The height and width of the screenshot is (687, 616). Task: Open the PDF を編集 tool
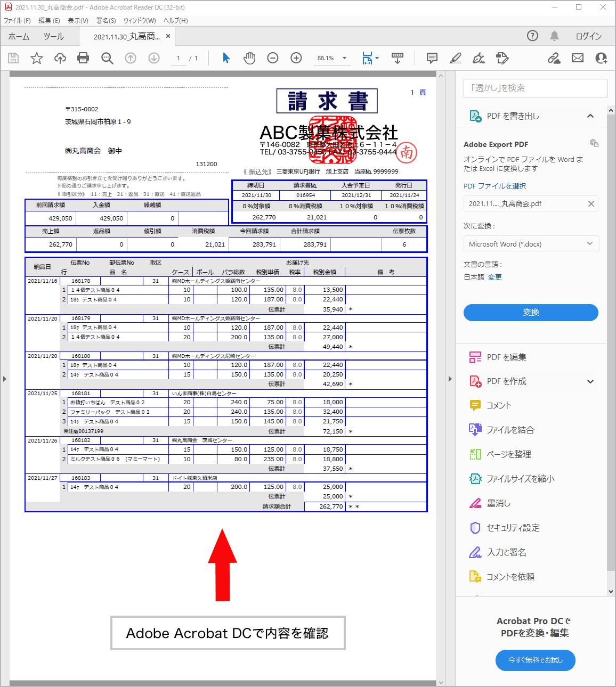506,357
